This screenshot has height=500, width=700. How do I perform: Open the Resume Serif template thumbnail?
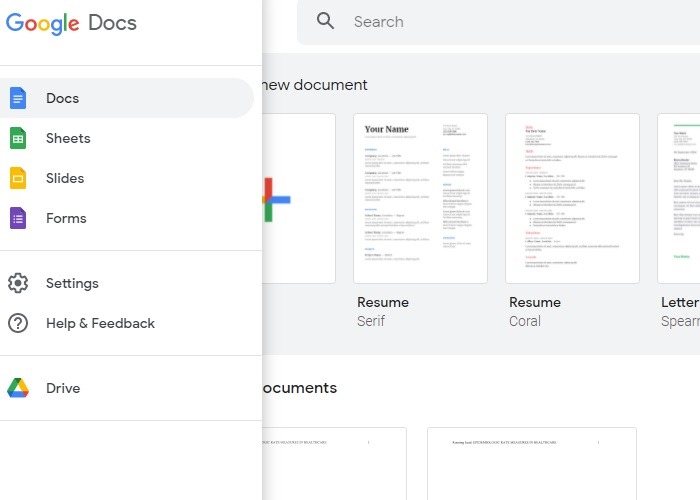[421, 199]
